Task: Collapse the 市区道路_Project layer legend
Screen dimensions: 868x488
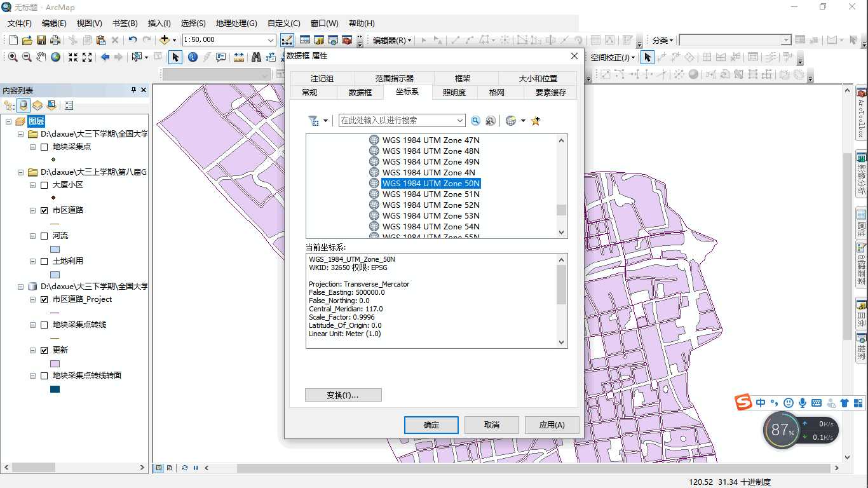Action: pyautogui.click(x=33, y=299)
